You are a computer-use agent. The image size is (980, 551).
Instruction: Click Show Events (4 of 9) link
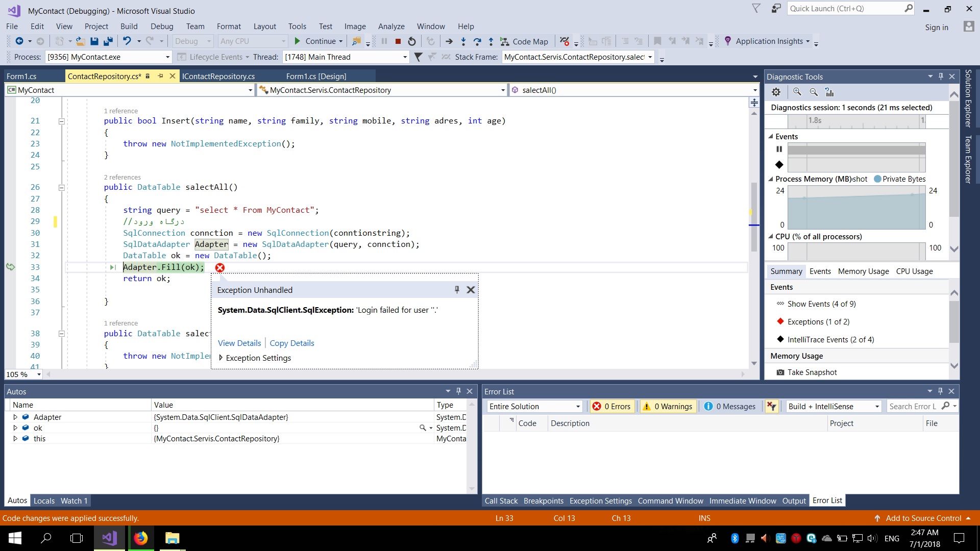tap(821, 304)
